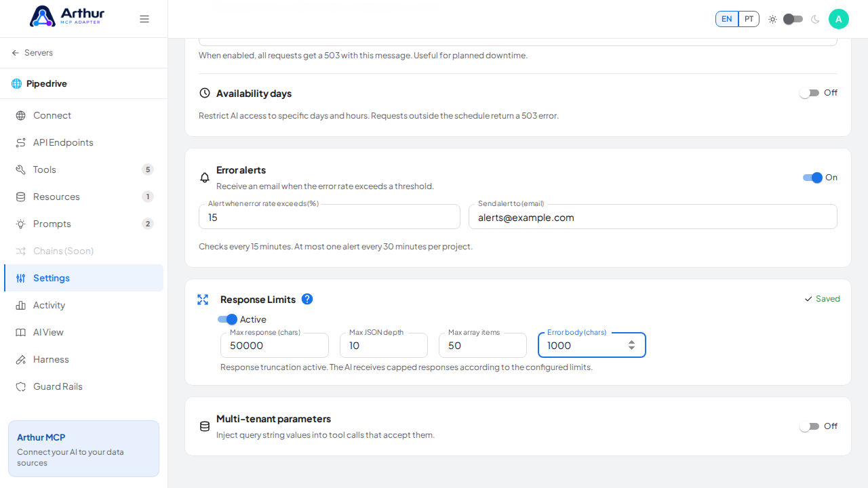Screen dimensions: 868x488
Task: Focus the Max response chars field
Action: (x=275, y=345)
